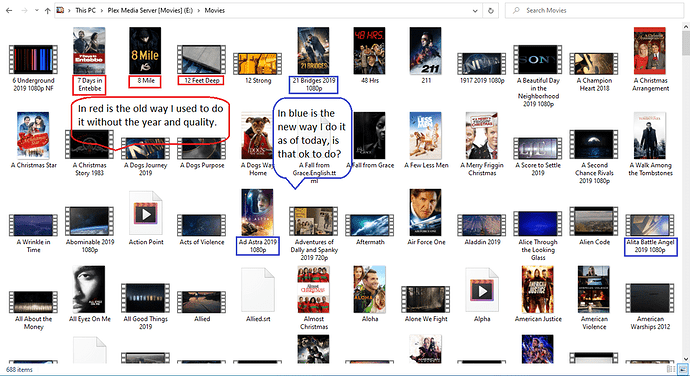Click the Forward navigation arrow
Screen dimensions: 690x376
coord(24,11)
